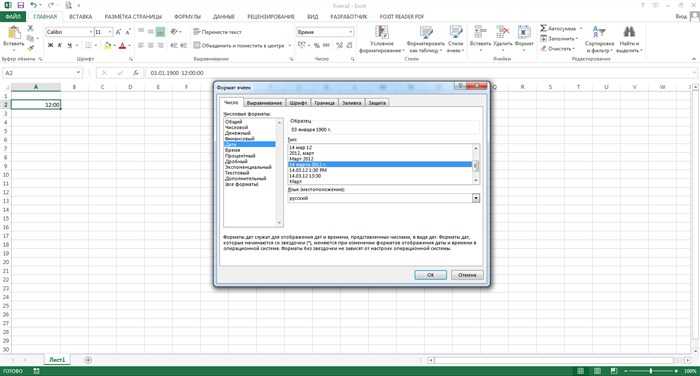700x376 pixels.
Task: Open the font size 11 dropdown
Action: tap(110, 32)
